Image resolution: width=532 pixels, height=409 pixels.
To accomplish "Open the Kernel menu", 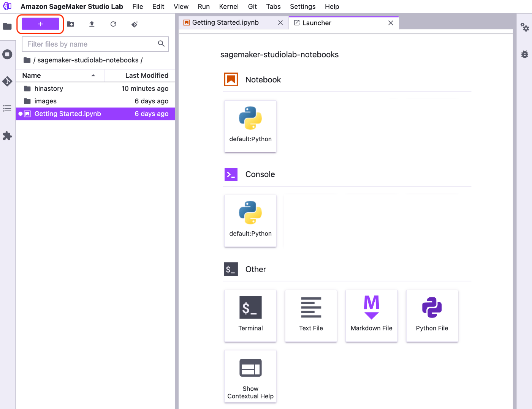I will pos(229,6).
